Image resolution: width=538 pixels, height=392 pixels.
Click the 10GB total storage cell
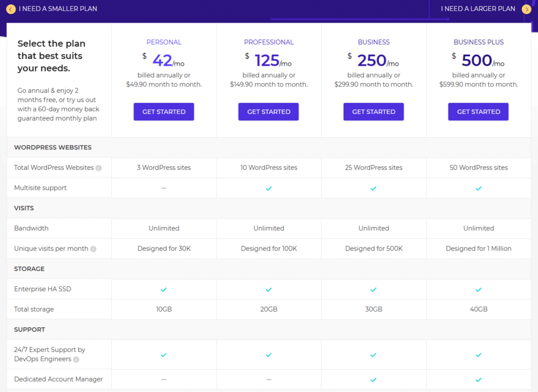[164, 310]
